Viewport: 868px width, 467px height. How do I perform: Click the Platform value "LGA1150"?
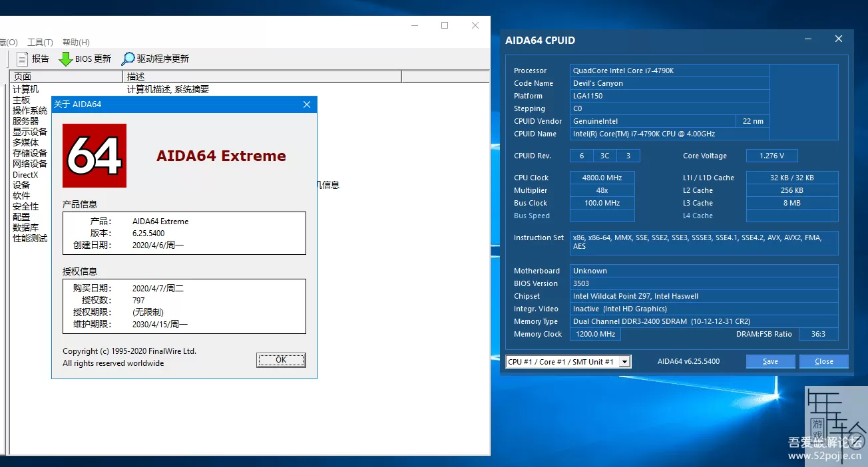[670, 96]
